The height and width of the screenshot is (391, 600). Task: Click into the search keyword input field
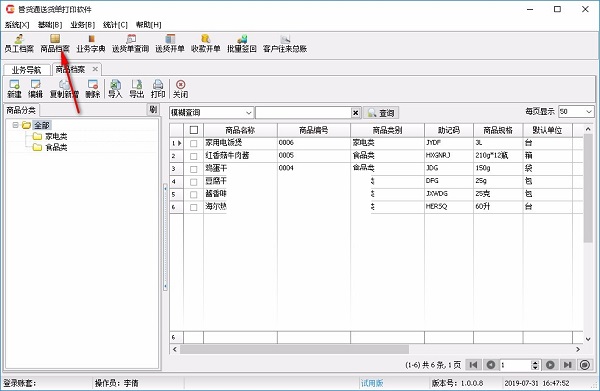(303, 112)
